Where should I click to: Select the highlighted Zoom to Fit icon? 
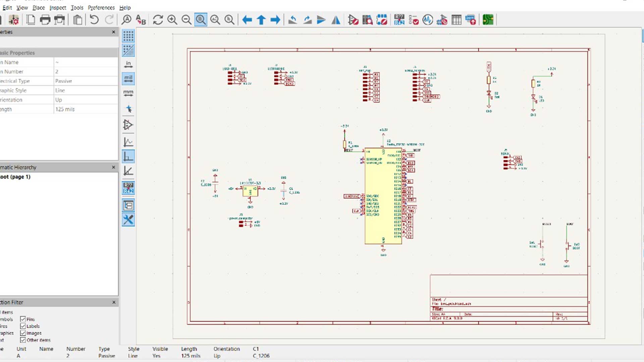click(x=201, y=20)
